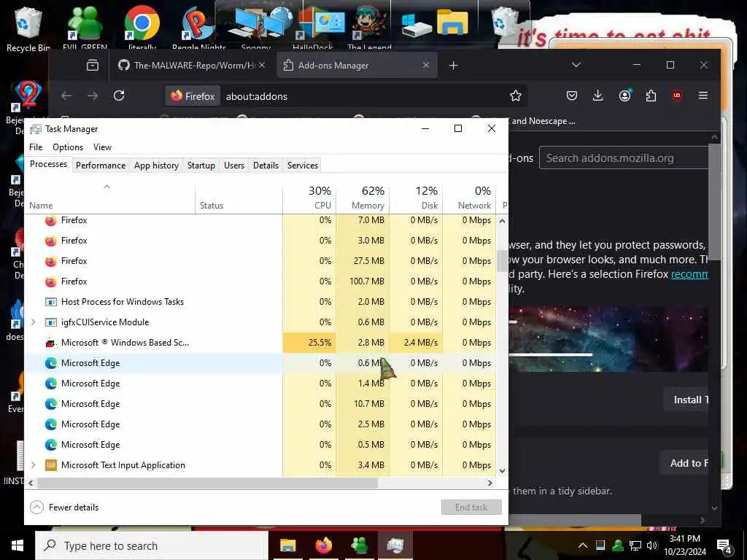Image resolution: width=747 pixels, height=560 pixels.
Task: Open green people app in taskbar
Action: (359, 545)
